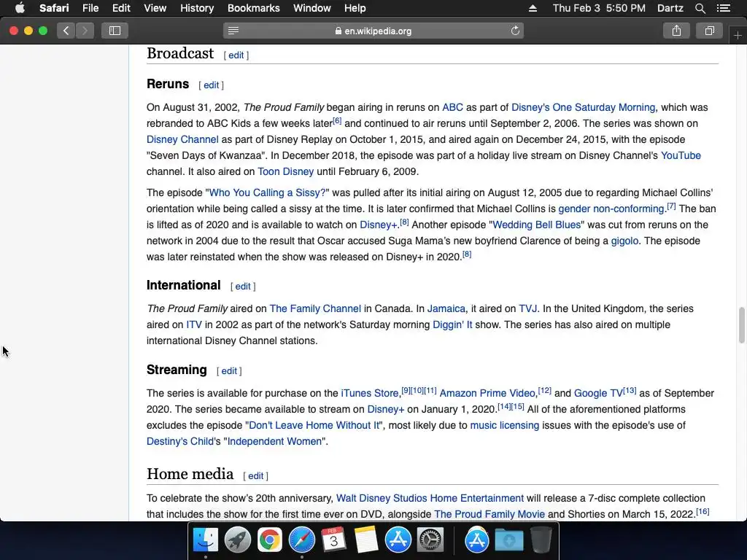Launch Launchpad from the Dock

pyautogui.click(x=237, y=540)
